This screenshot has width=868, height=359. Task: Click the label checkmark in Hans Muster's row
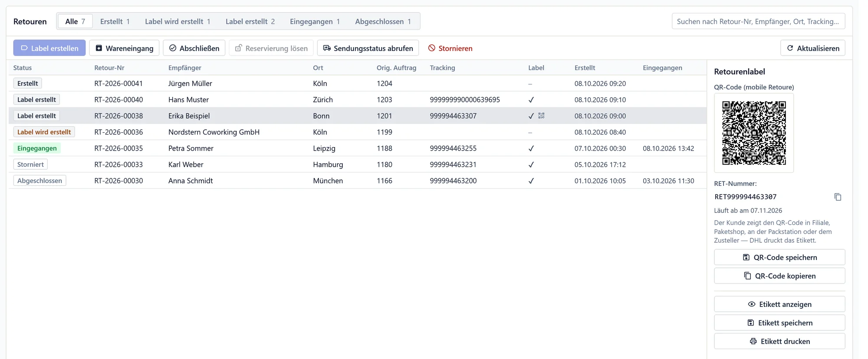pyautogui.click(x=531, y=100)
